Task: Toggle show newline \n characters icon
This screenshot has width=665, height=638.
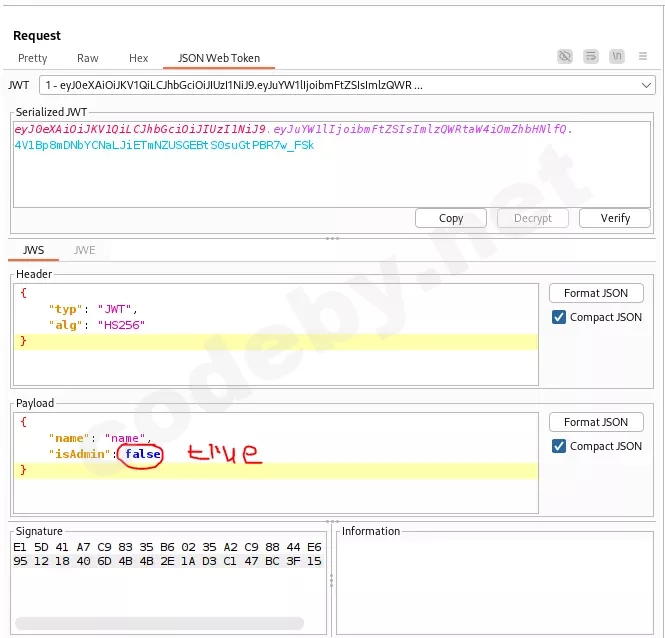Action: (x=617, y=56)
